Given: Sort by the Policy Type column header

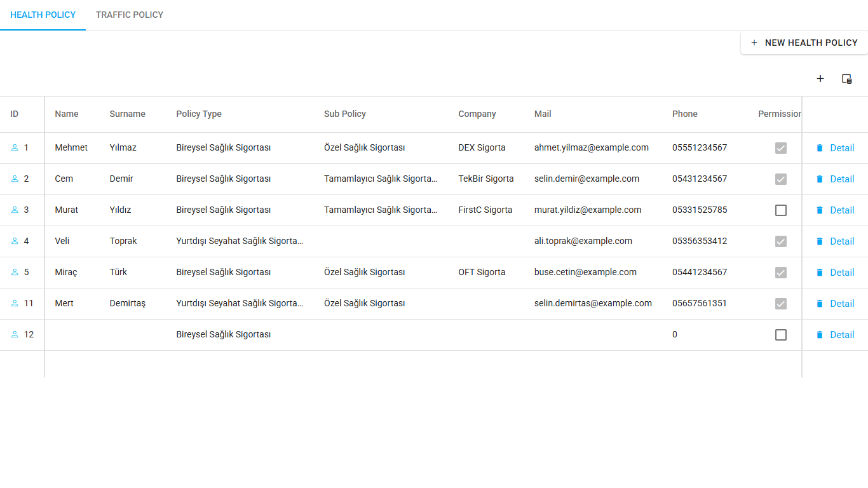Looking at the screenshot, I should 199,114.
